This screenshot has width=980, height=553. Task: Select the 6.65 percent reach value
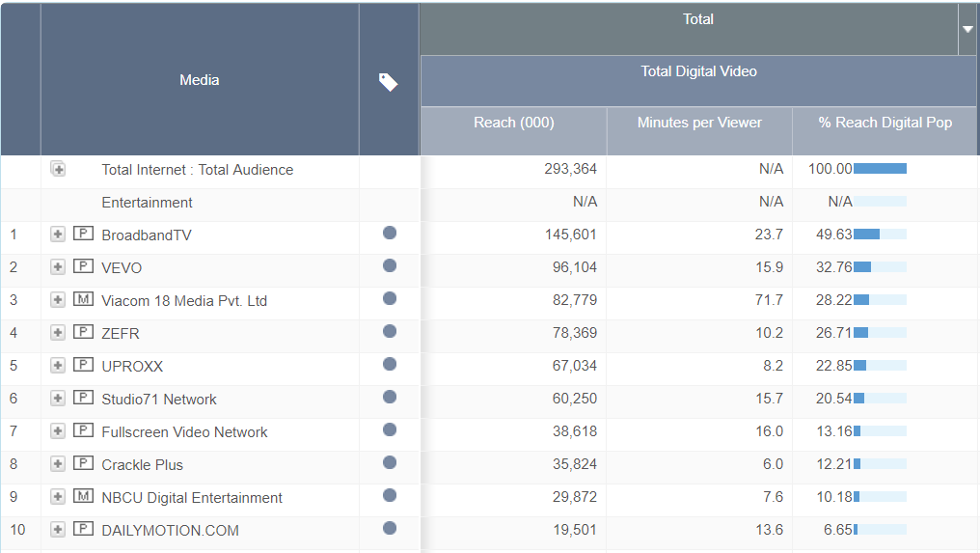(x=837, y=530)
